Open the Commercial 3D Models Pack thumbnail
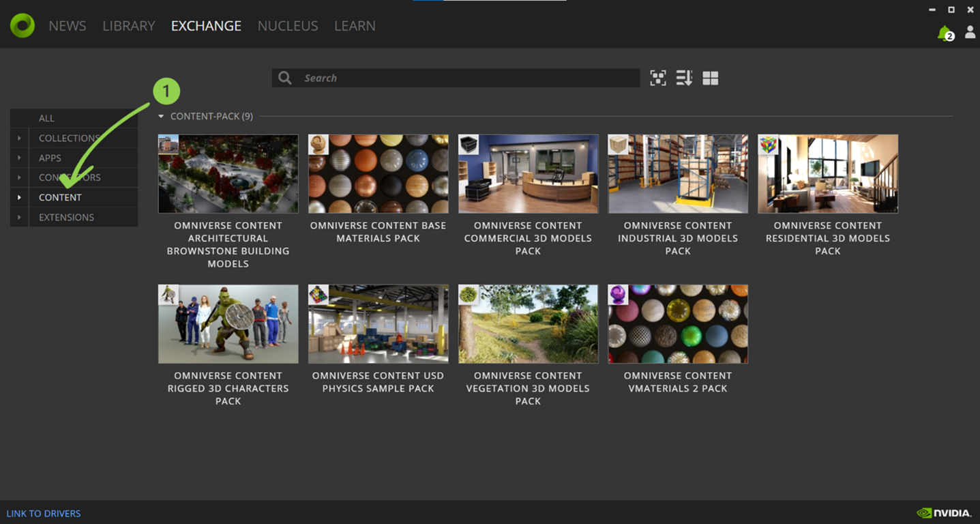980x524 pixels. [529, 174]
